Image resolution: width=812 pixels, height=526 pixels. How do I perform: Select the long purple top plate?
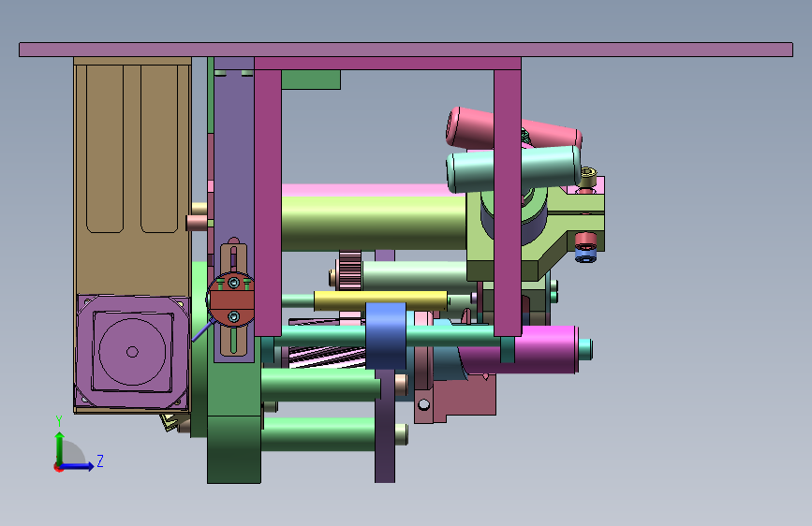tap(406, 50)
